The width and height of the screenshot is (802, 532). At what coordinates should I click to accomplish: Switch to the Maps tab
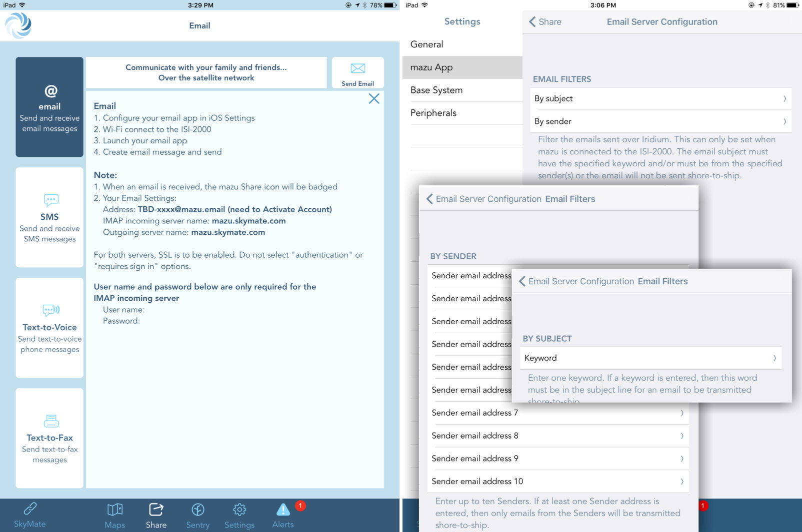(x=114, y=516)
